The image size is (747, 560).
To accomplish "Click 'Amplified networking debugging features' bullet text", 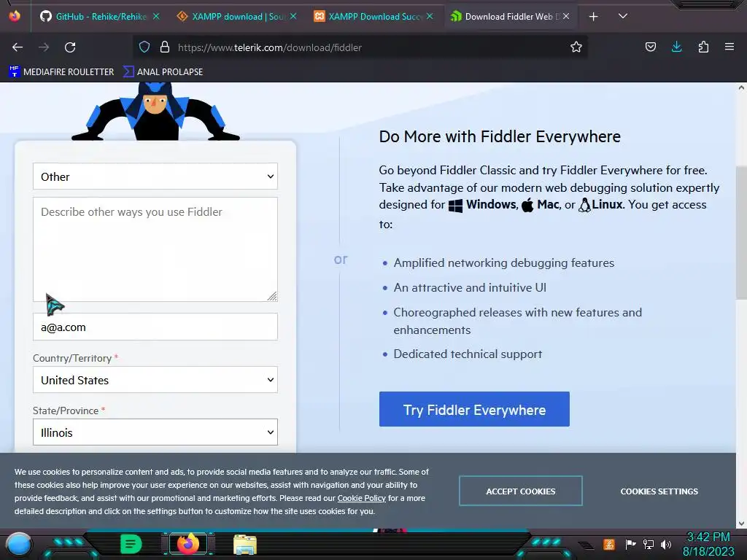I will tap(503, 262).
